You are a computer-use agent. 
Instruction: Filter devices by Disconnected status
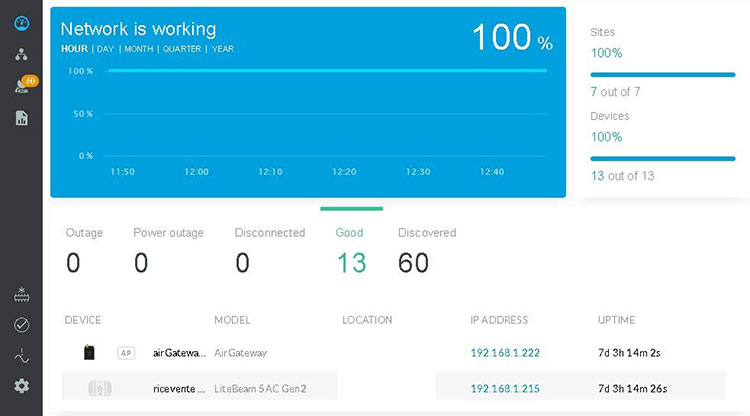tap(270, 252)
